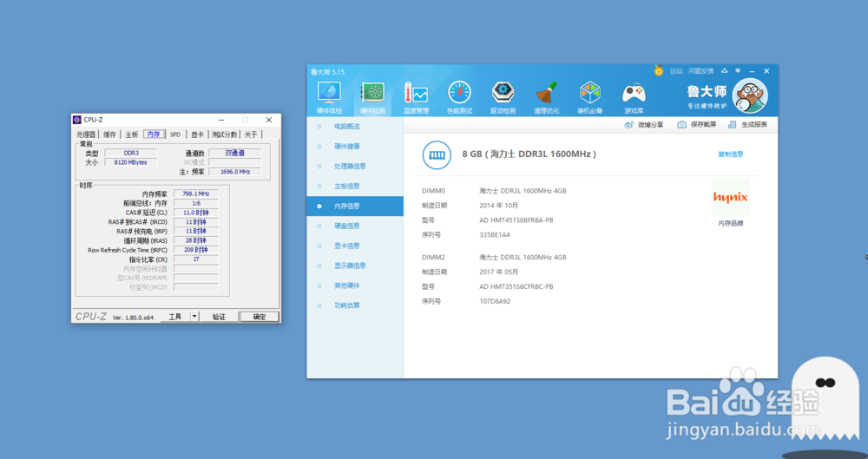The image size is (868, 459).
Task: Click the CPU-Z title bar app icon
Action: (x=77, y=120)
